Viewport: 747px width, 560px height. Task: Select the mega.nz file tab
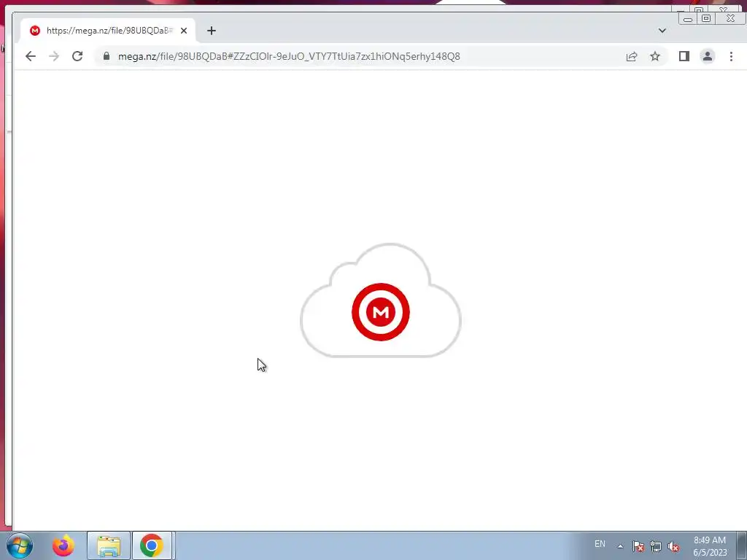(108, 31)
